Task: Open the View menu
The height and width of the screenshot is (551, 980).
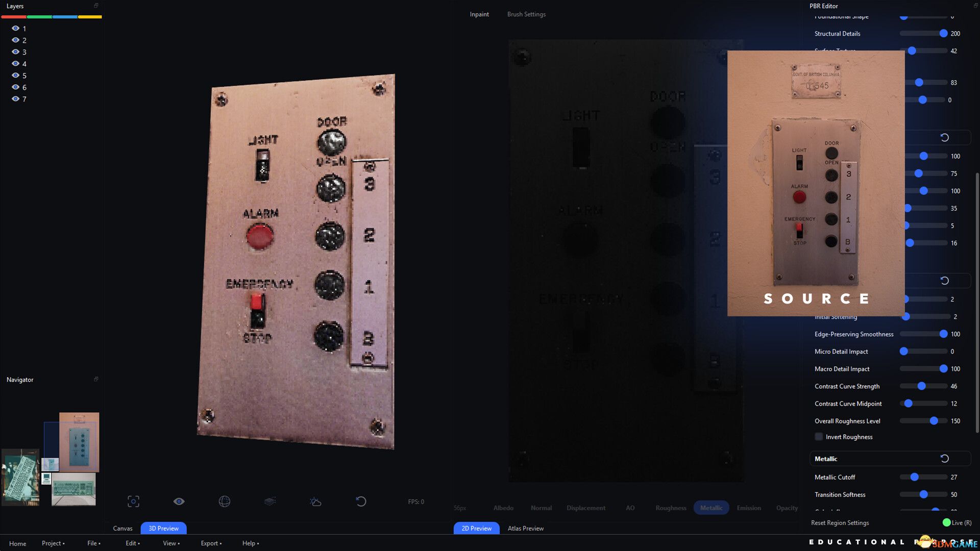Action: point(170,543)
